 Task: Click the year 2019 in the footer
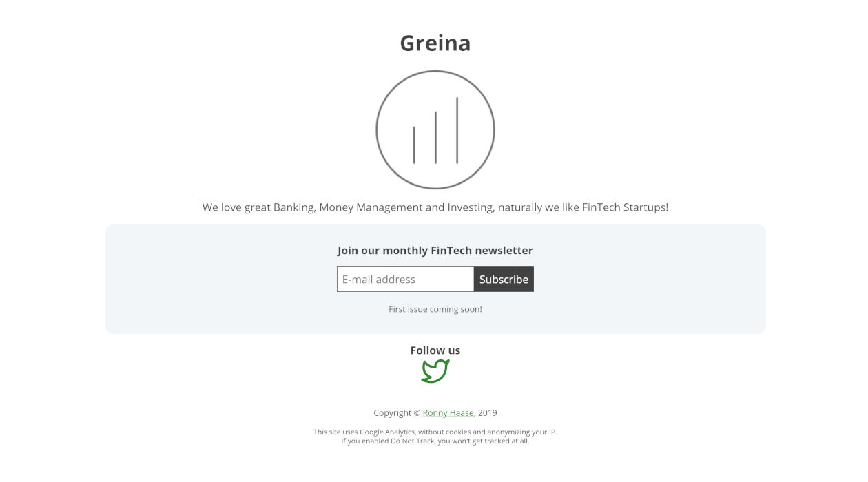[488, 413]
